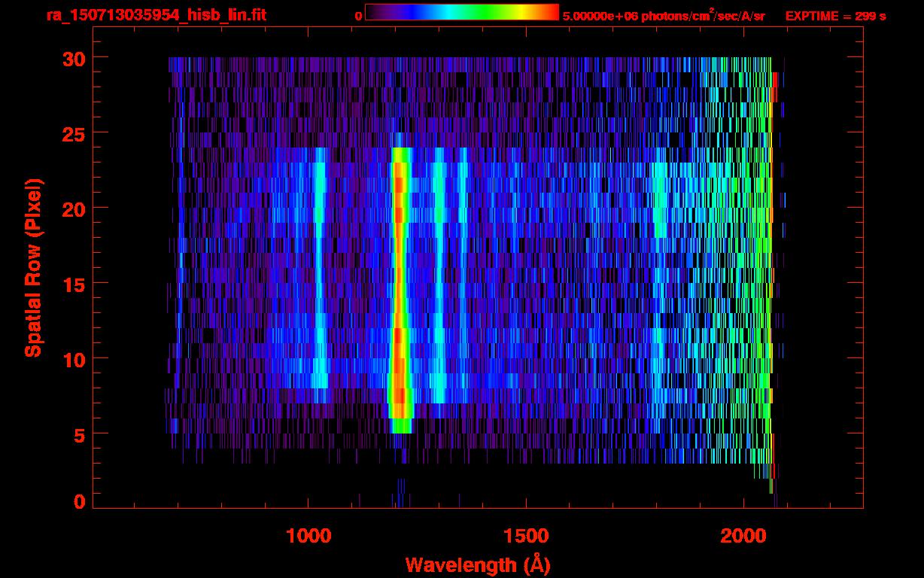Click the Spatial Row (Pixel) axis title
The height and width of the screenshot is (578, 924).
tap(33, 267)
